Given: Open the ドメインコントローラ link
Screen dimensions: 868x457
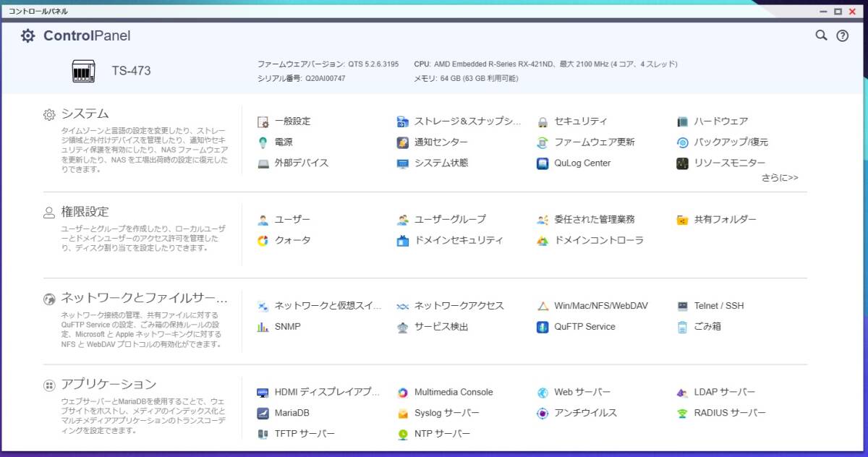Looking at the screenshot, I should click(598, 240).
